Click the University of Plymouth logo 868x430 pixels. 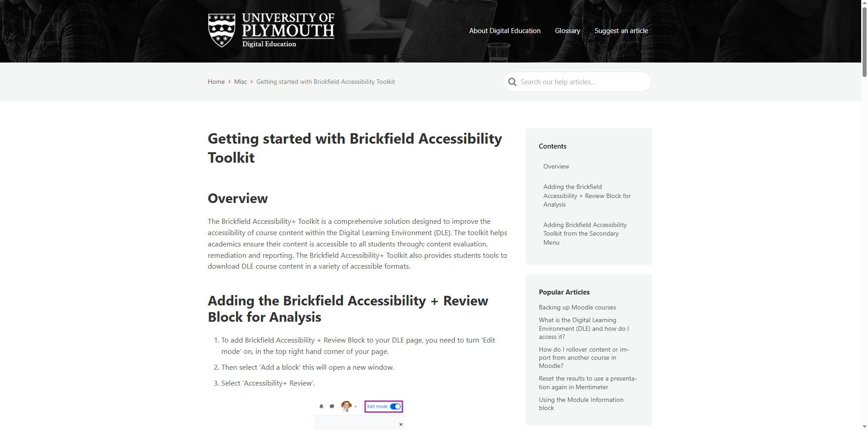click(271, 30)
